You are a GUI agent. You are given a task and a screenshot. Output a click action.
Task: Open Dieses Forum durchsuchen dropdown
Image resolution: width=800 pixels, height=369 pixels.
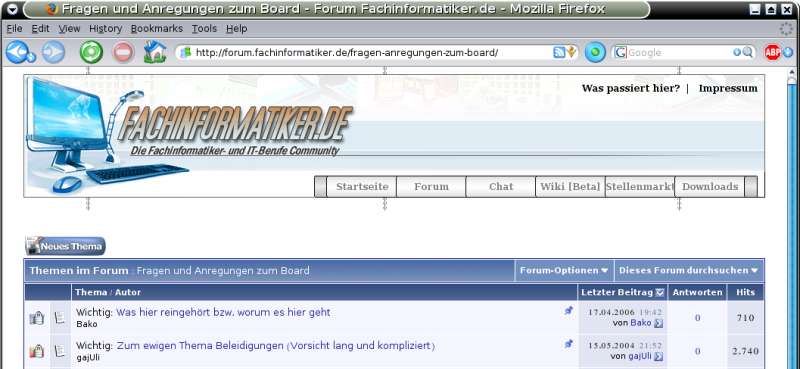tap(688, 270)
